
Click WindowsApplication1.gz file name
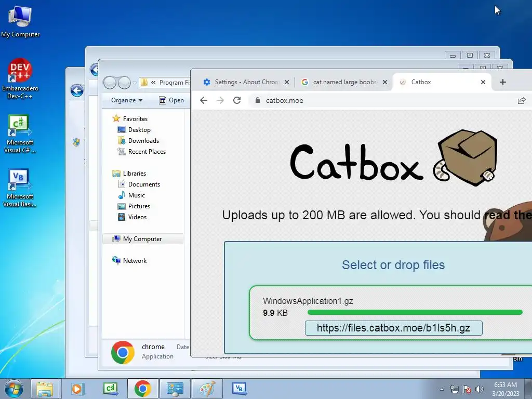(x=308, y=301)
